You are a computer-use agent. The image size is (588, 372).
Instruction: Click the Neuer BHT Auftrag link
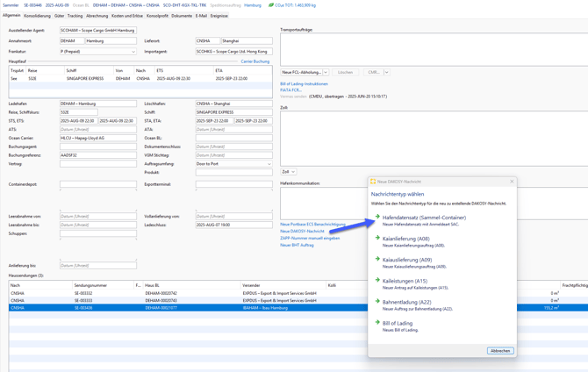[297, 245]
